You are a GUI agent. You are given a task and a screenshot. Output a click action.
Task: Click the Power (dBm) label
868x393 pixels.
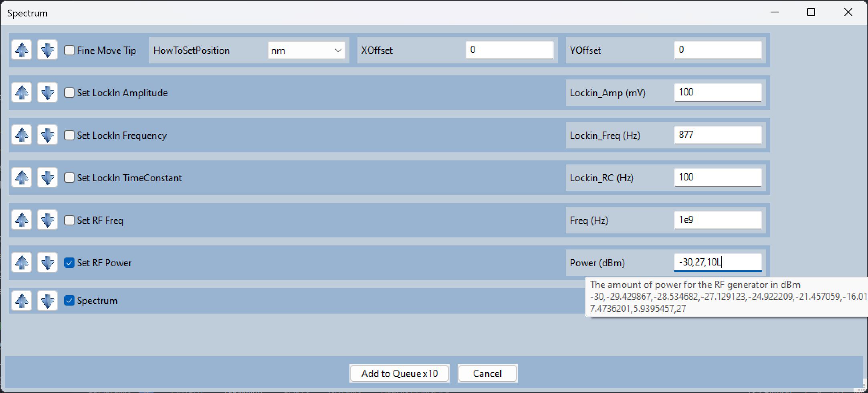pos(597,263)
